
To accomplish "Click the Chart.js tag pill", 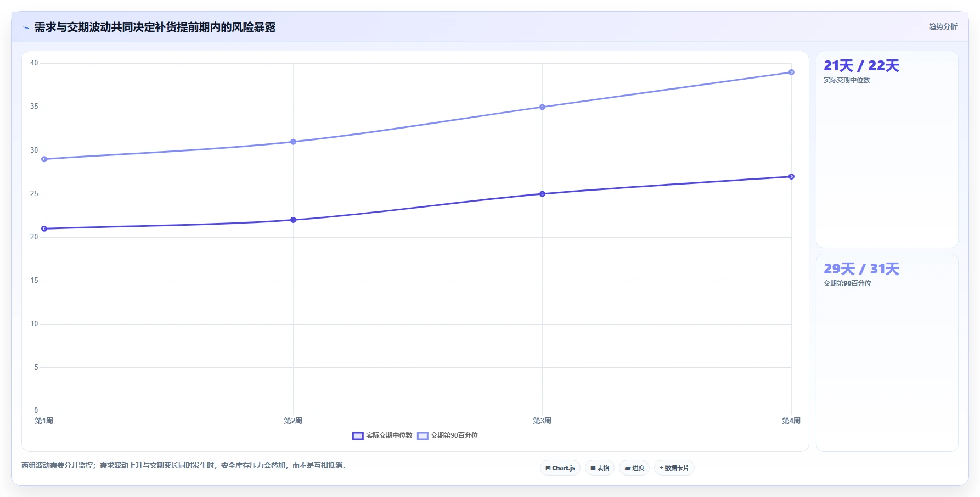I will point(560,468).
